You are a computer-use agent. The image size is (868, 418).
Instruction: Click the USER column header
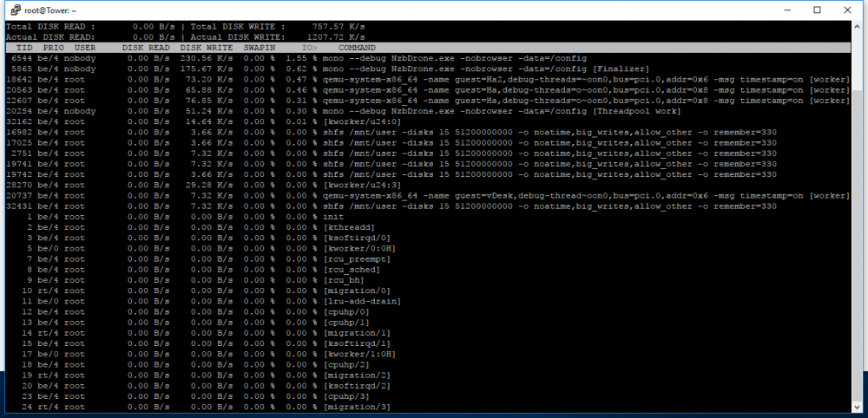(x=85, y=48)
